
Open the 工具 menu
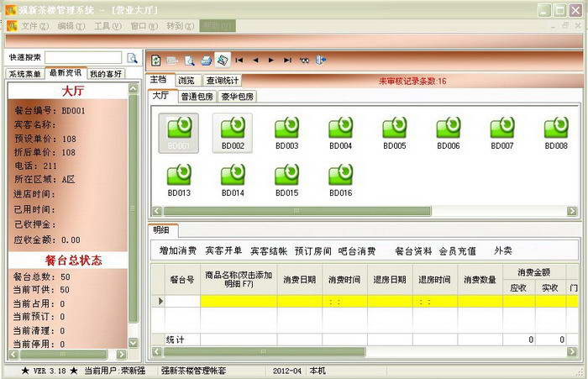pyautogui.click(x=108, y=26)
